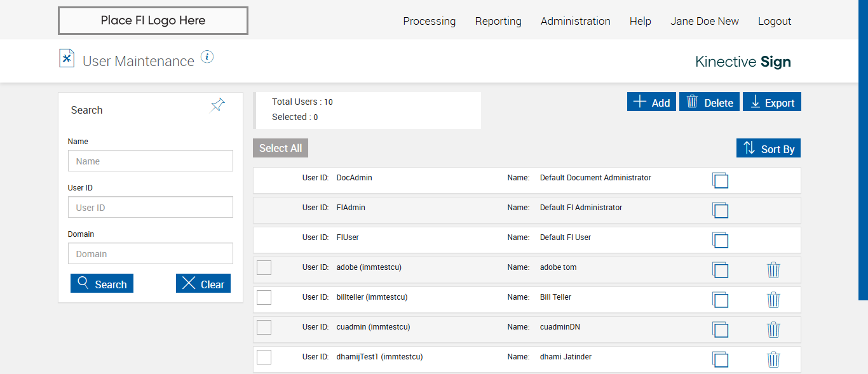The image size is (868, 374).
Task: Click the pin icon in Search panel
Action: click(x=218, y=105)
